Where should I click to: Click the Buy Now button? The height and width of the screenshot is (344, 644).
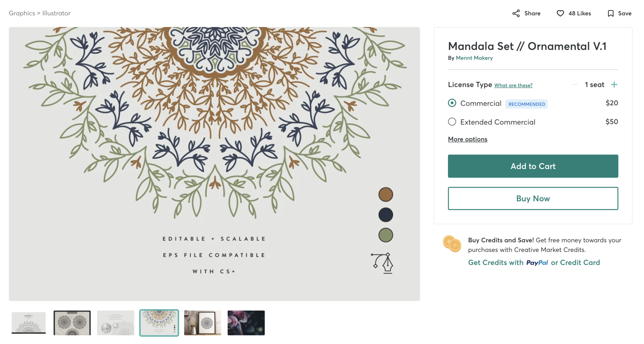coord(533,198)
